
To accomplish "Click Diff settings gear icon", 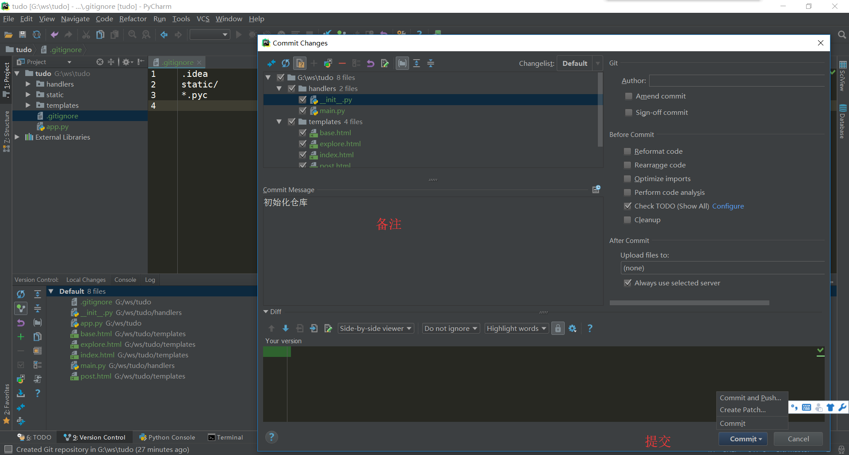I will [x=572, y=328].
